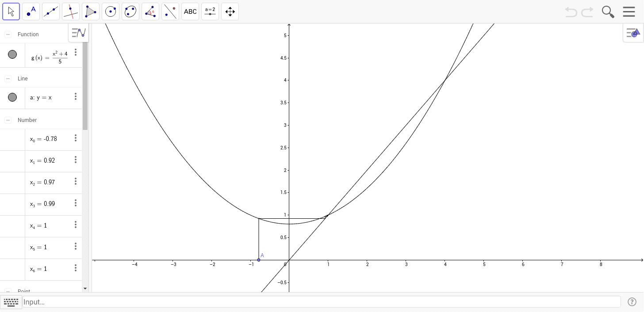Select the Reflect about Line tool
644x312 pixels.
click(170, 11)
